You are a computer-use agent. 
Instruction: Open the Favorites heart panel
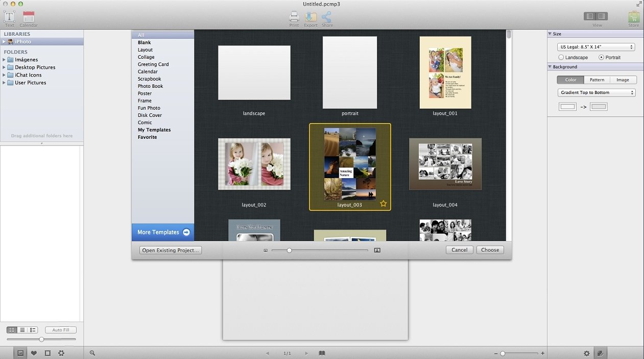[34, 353]
